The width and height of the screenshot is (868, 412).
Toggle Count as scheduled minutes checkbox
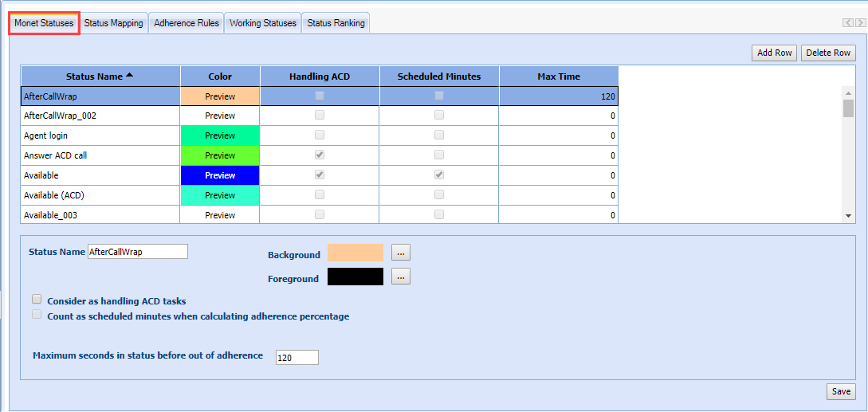[37, 315]
